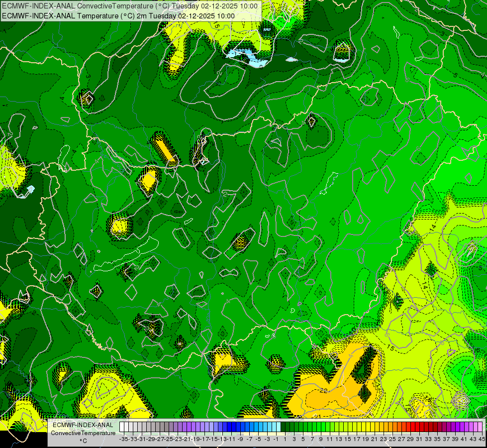Image resolution: width=487 pixels, height=448 pixels.
Task: Click the ConvectiveTemperature title line at top
Action: (130, 6)
